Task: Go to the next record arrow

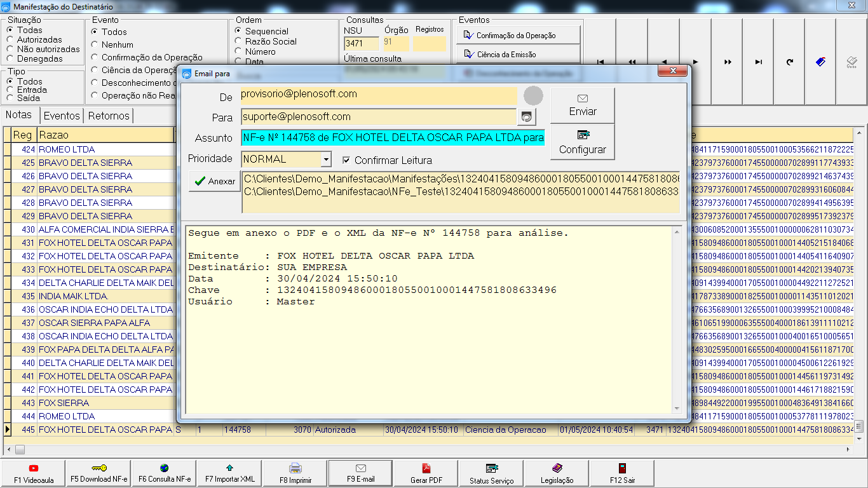Action: coord(696,62)
